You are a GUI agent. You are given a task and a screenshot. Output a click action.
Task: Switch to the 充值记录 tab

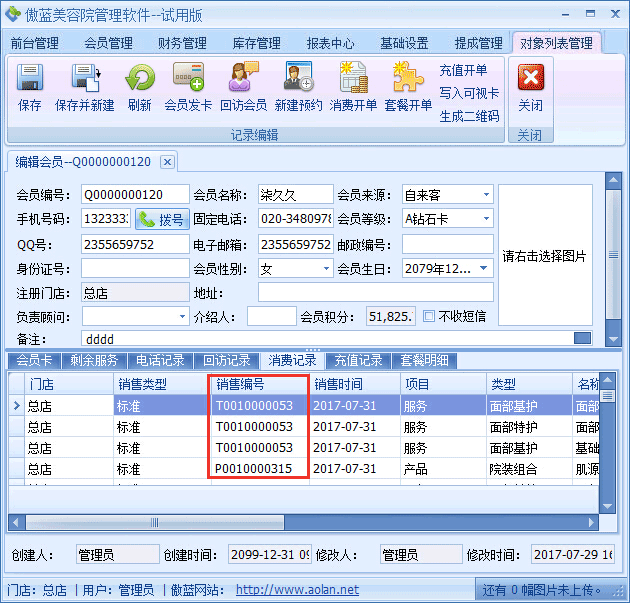click(x=358, y=360)
